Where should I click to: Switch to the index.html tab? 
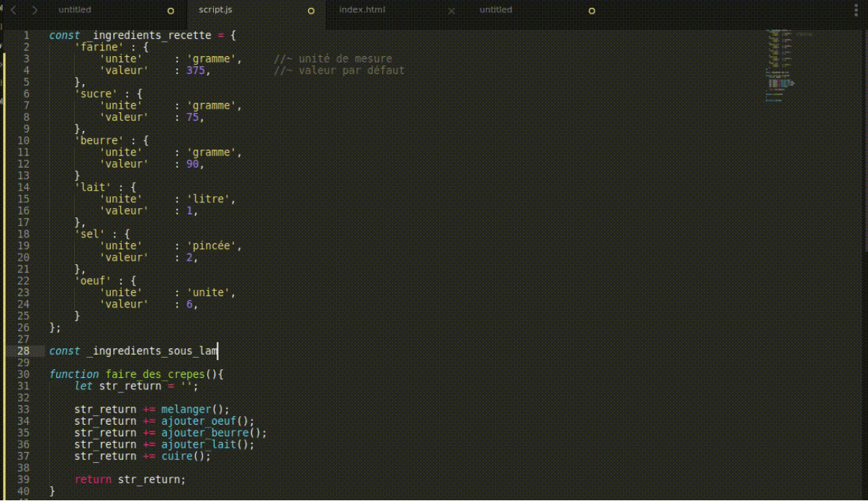(x=362, y=10)
